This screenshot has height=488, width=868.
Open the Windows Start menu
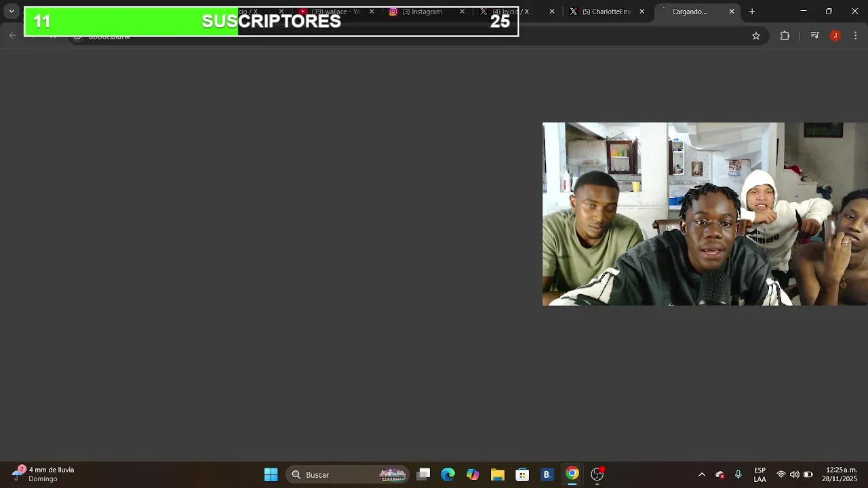coord(271,474)
